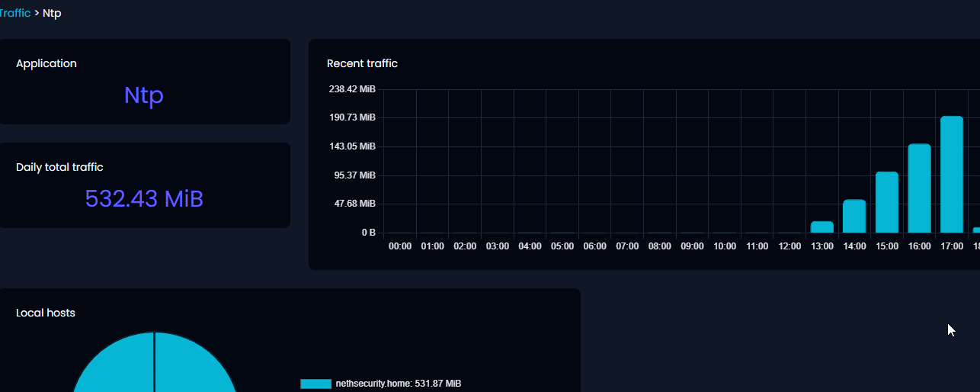The width and height of the screenshot is (980, 392).
Task: Click the Daily total traffic heading
Action: 59,167
